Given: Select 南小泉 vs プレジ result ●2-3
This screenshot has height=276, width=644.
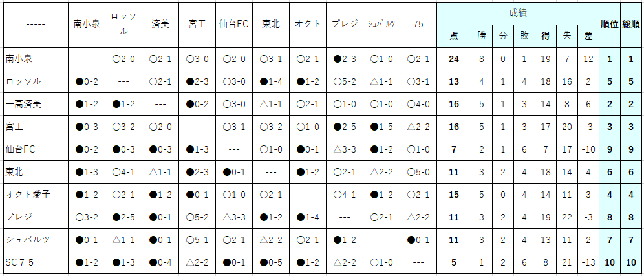Looking at the screenshot, I should coord(345,59).
